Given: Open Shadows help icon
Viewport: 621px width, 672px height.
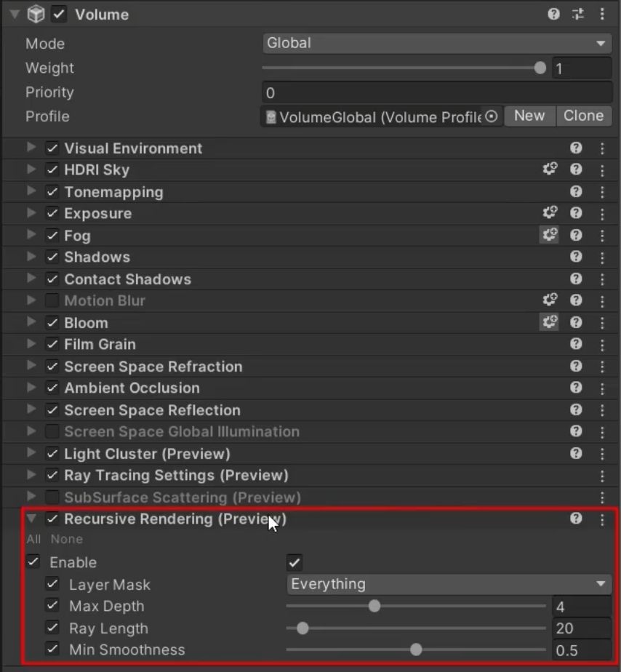Looking at the screenshot, I should pyautogui.click(x=576, y=256).
